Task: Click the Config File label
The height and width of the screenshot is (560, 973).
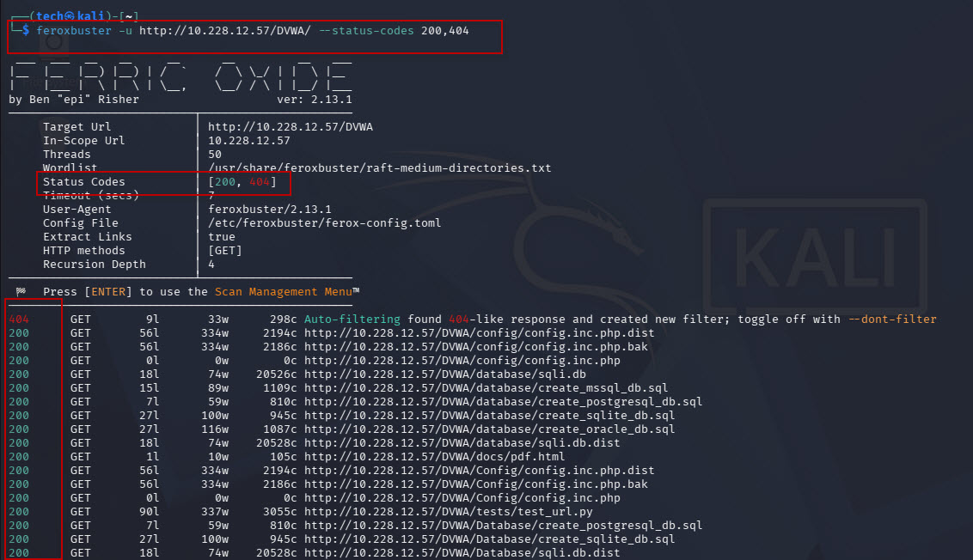Action: pos(80,222)
